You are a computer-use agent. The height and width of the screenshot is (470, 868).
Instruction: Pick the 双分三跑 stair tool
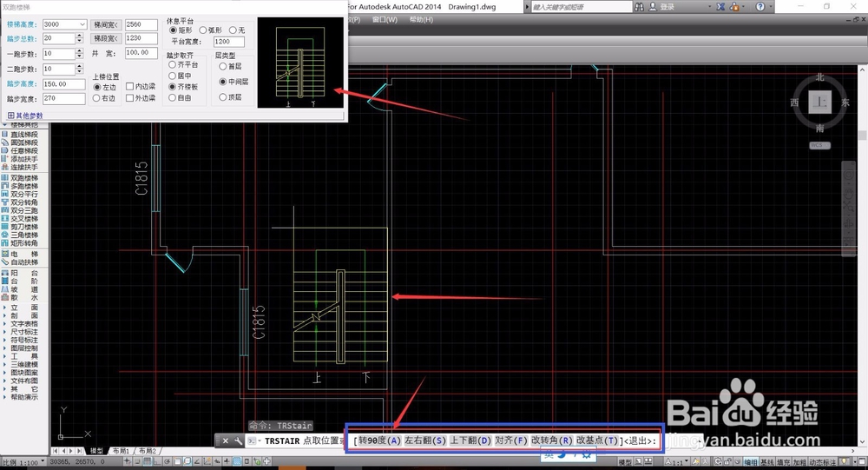tap(20, 210)
